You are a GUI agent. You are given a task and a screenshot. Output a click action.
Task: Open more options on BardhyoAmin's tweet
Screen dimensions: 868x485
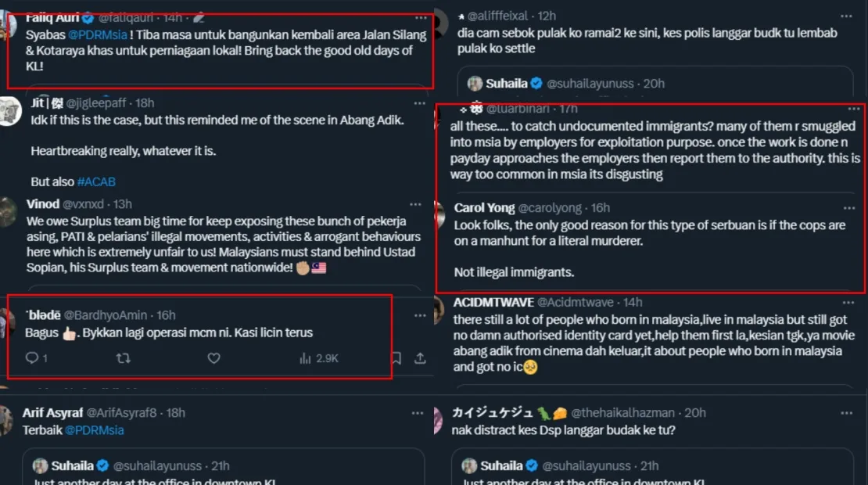click(x=420, y=314)
